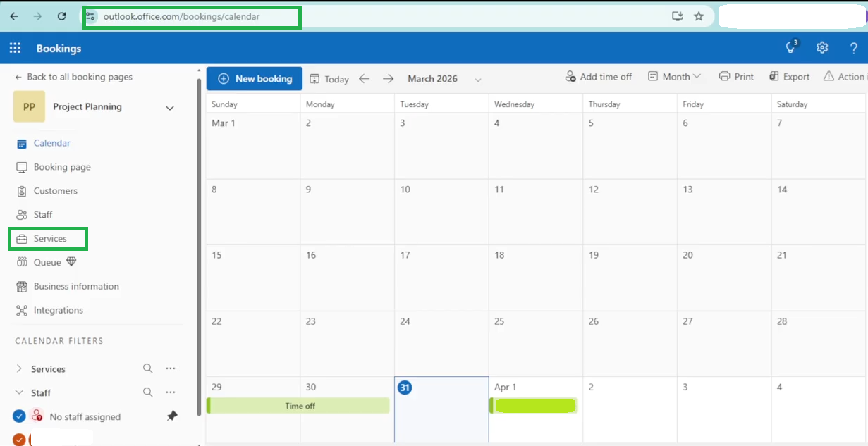Search the Staff calendar filter

click(147, 392)
